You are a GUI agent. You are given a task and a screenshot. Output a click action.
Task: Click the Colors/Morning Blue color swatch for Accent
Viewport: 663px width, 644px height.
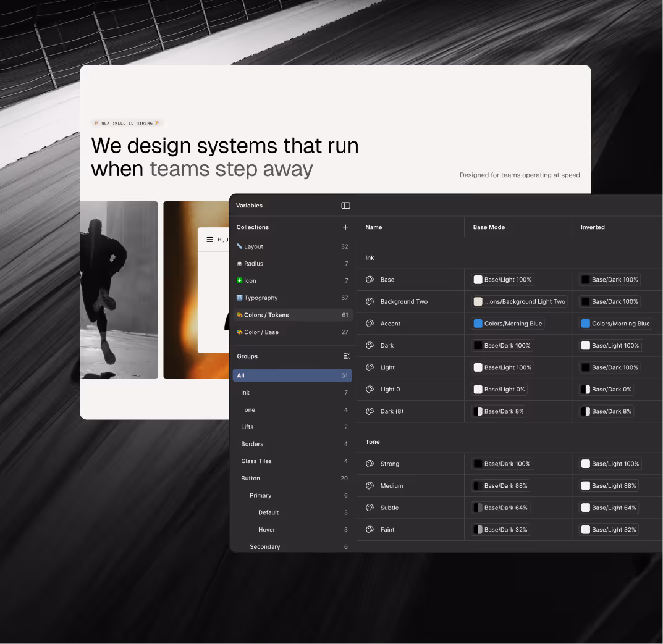(478, 324)
